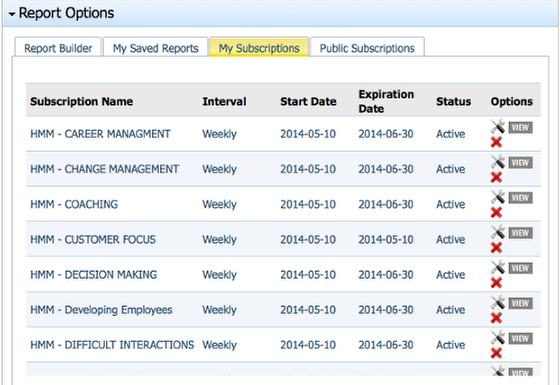Screen dimensions: 560x385
Task: Delete the HMM - COACHING subscription red X
Action: [496, 212]
